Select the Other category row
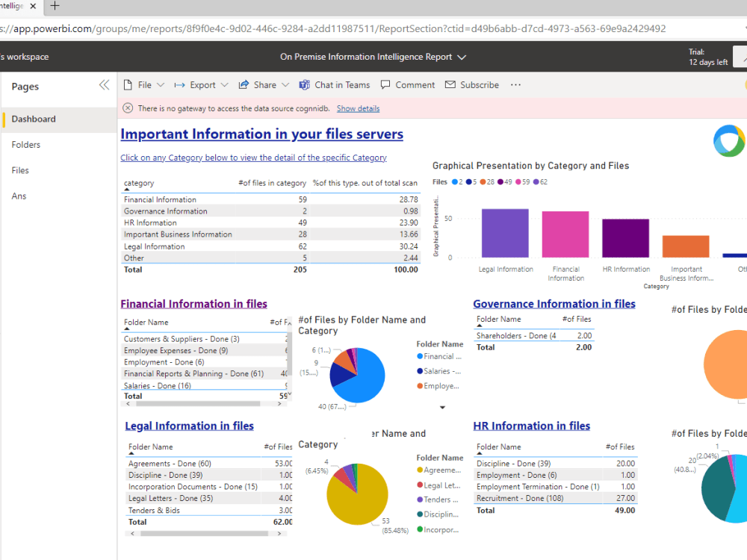The image size is (747, 560). tap(270, 258)
